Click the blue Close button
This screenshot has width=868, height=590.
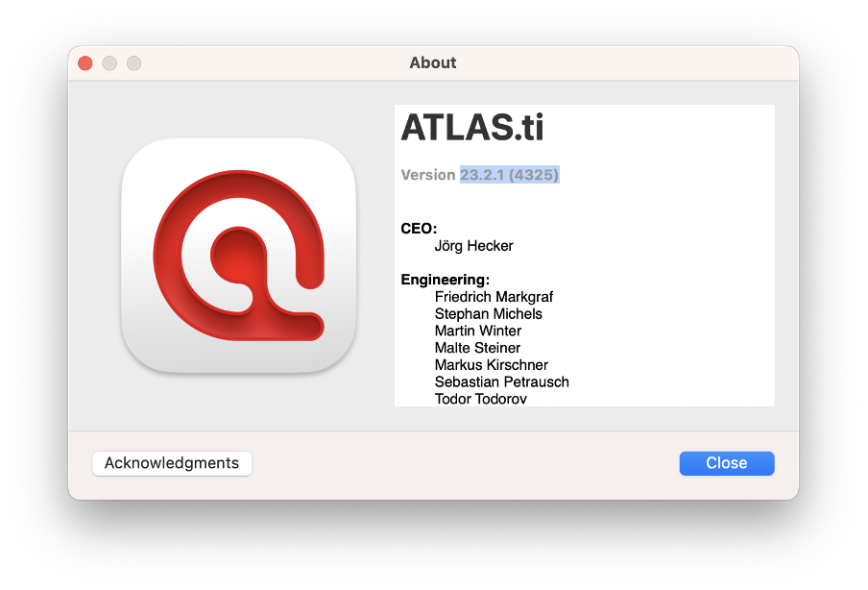tap(726, 463)
